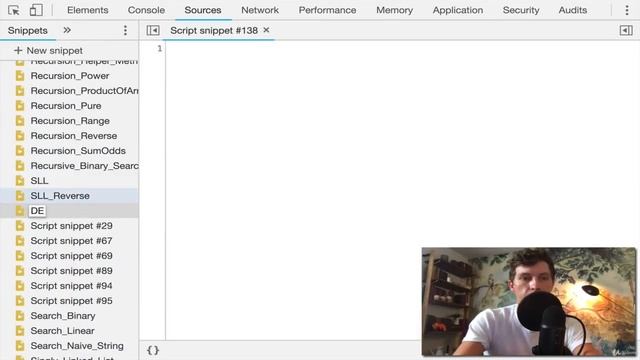Open Script snippet #67
Image resolution: width=640 pixels, height=360 pixels.
pos(71,241)
